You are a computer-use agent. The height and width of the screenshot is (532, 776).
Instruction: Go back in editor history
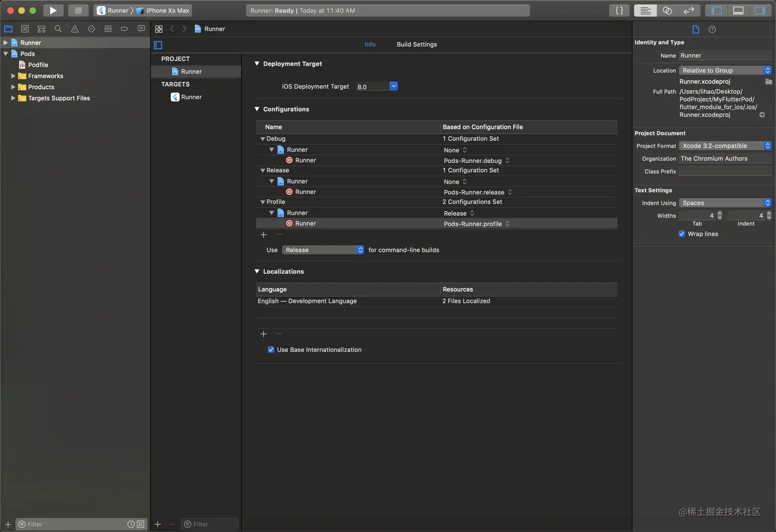(x=172, y=29)
